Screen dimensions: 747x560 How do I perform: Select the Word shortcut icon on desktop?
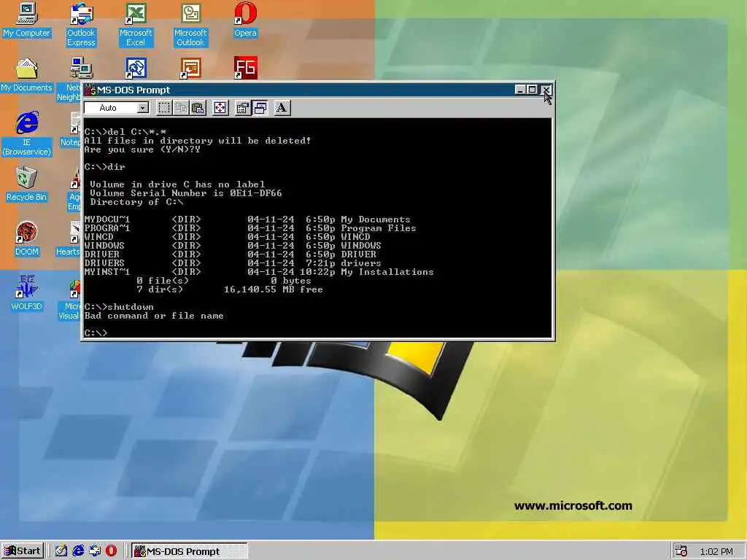(x=136, y=69)
